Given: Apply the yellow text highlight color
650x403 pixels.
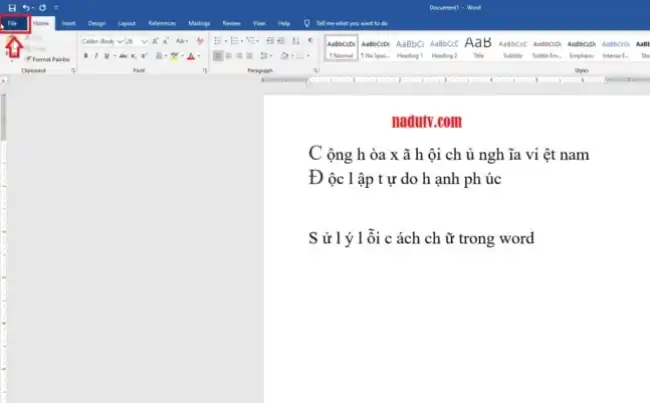Looking at the screenshot, I should coord(174,56).
